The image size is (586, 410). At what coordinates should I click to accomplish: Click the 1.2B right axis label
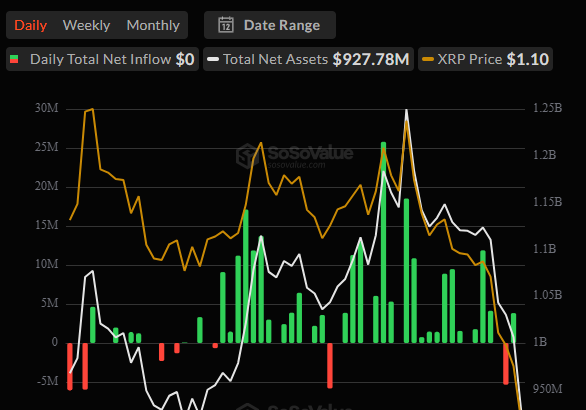(545, 155)
